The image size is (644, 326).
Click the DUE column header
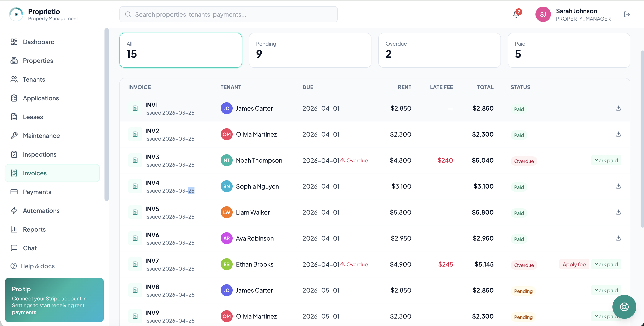tap(308, 87)
